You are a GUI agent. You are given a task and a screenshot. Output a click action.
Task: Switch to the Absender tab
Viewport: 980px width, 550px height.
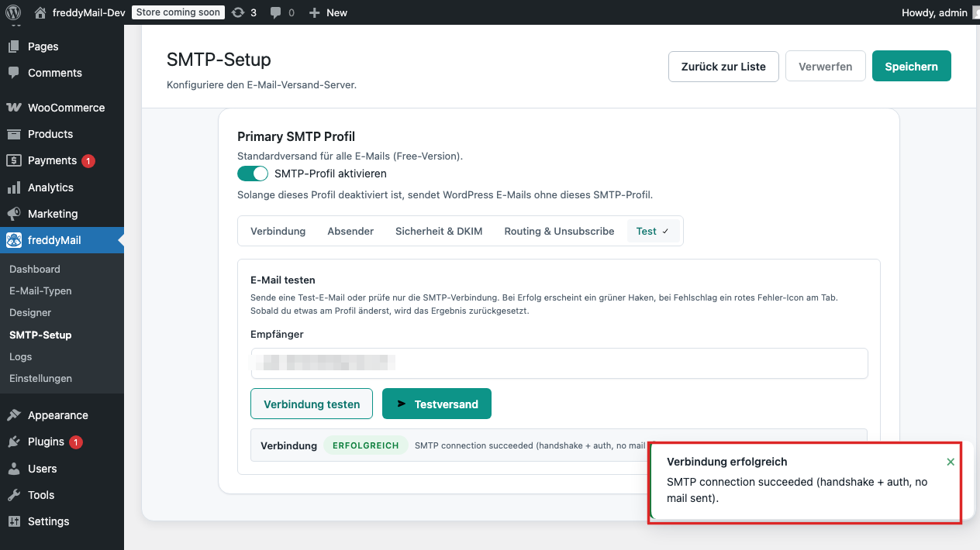click(x=350, y=231)
